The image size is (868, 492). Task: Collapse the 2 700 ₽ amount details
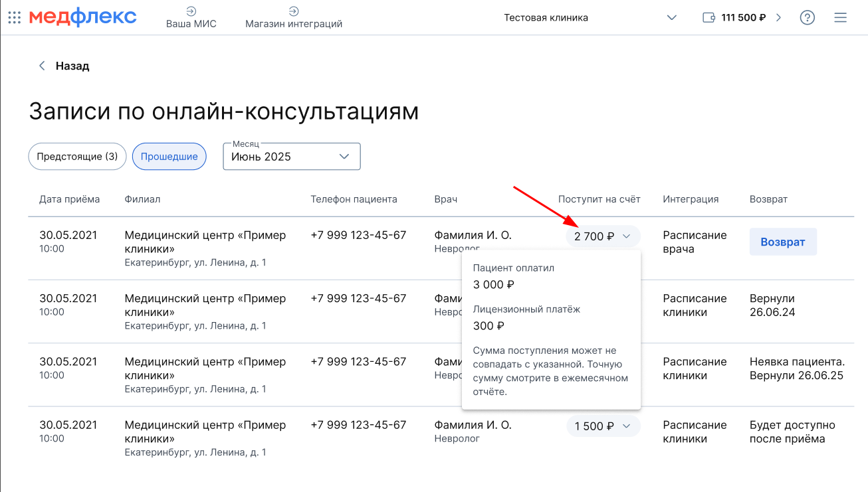(x=603, y=236)
